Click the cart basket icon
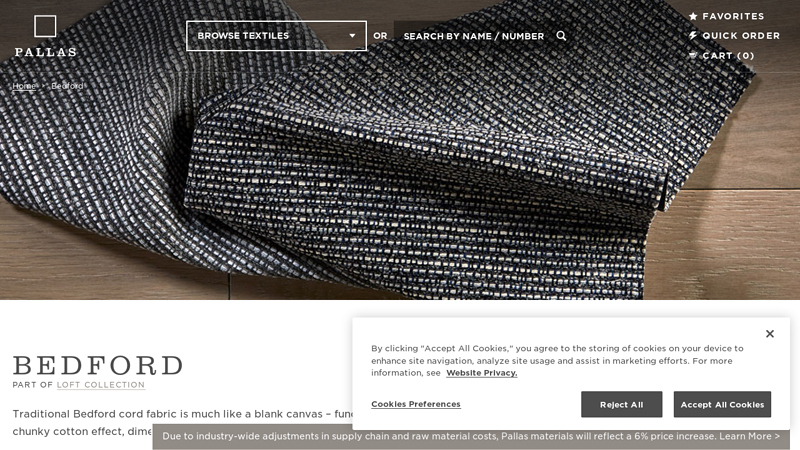The image size is (800, 450). 693,55
